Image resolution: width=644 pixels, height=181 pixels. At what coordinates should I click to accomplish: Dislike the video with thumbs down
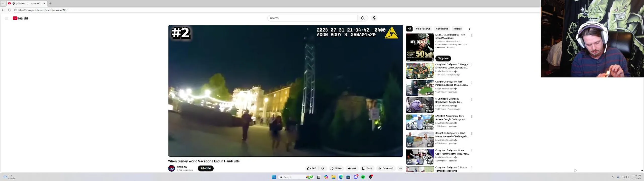point(323,168)
